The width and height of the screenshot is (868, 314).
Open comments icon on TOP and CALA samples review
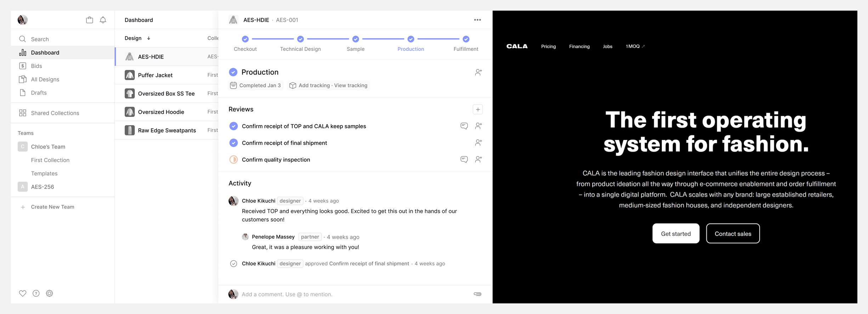(x=464, y=126)
